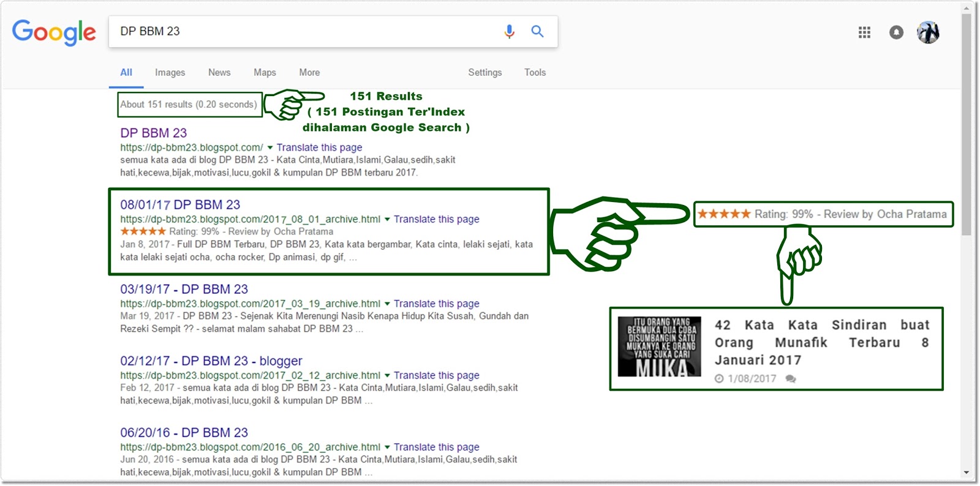Click the vertical scrollbar thumb

(x=967, y=124)
